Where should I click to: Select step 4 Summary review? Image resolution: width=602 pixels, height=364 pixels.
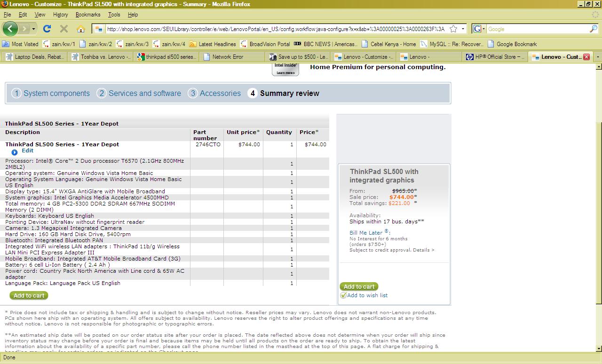pyautogui.click(x=284, y=93)
